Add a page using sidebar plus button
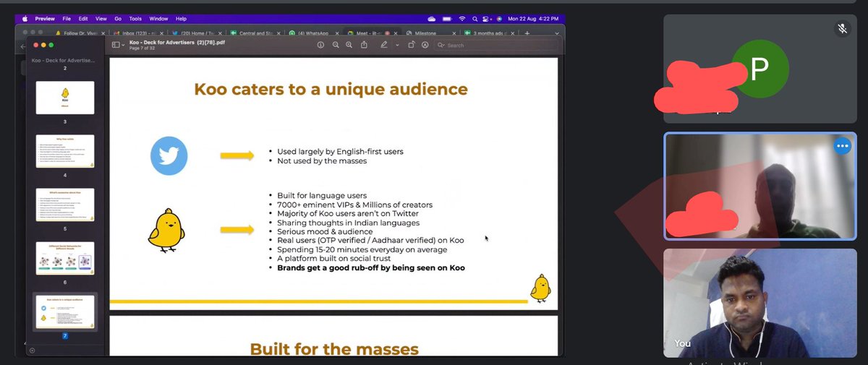868x365 pixels. coord(31,351)
